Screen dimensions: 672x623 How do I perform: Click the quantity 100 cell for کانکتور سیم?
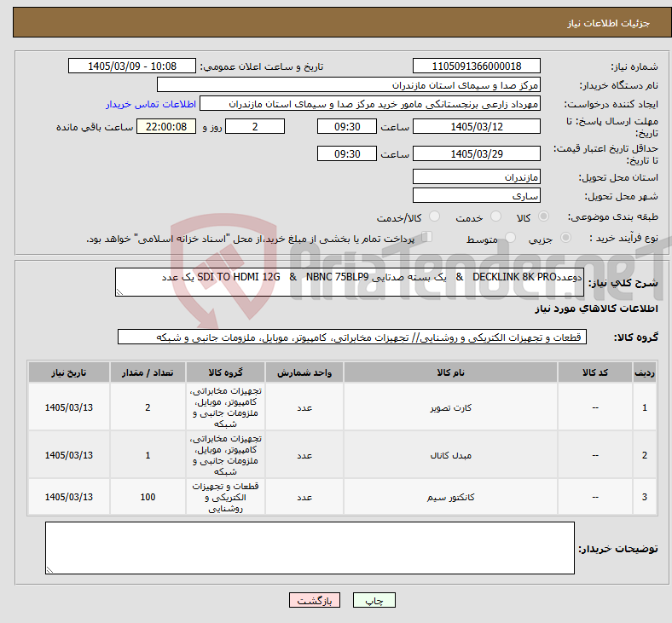[148, 497]
